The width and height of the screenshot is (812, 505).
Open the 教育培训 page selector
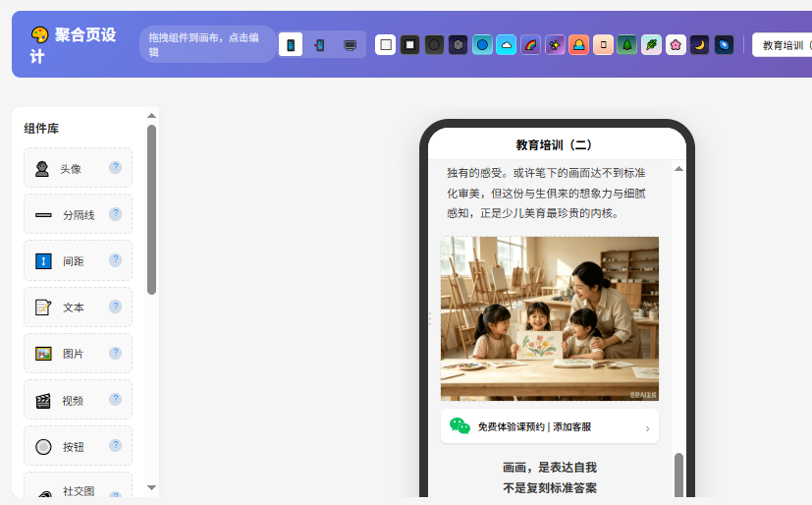(783, 45)
